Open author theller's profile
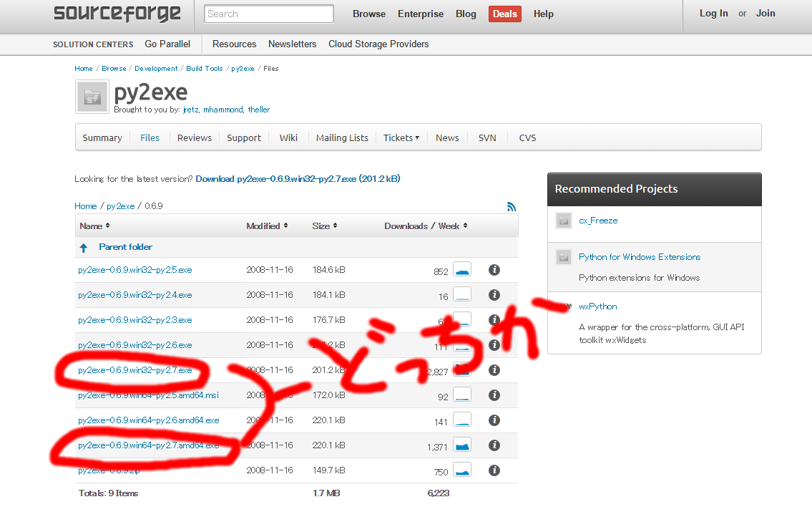The image size is (812, 517). click(x=259, y=110)
